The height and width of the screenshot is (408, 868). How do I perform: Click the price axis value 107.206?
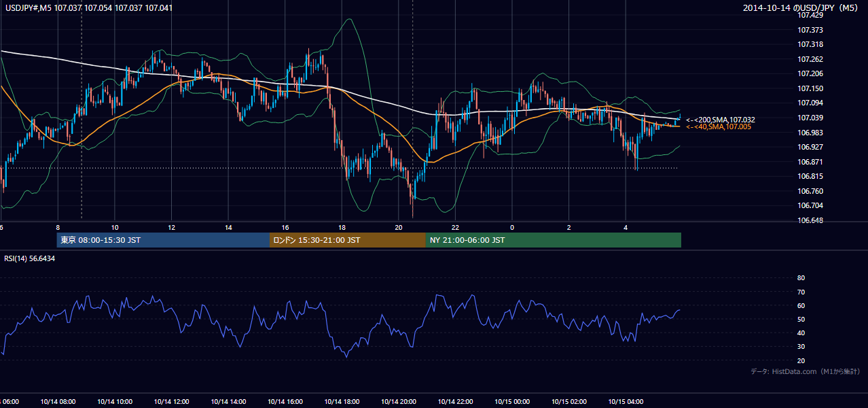810,73
